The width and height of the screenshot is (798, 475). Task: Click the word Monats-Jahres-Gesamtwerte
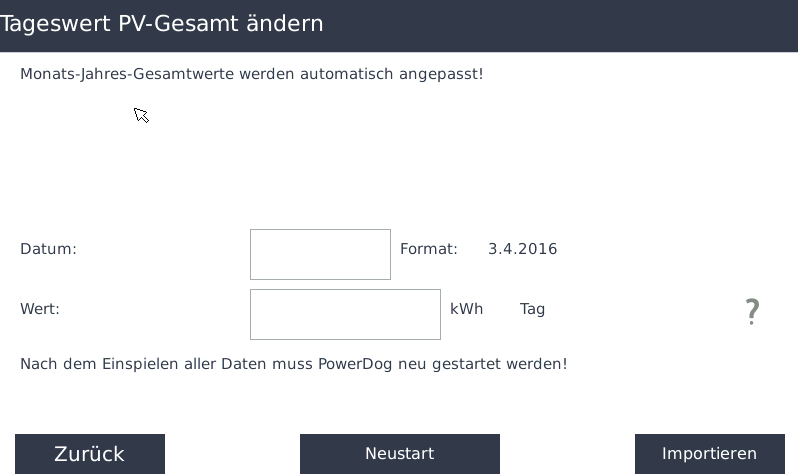click(x=127, y=74)
